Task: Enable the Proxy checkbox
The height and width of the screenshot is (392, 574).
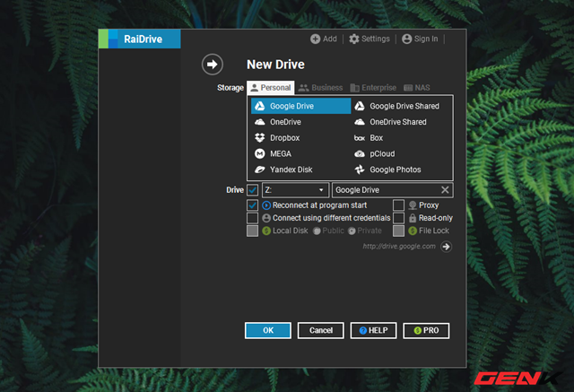Action: [x=398, y=205]
